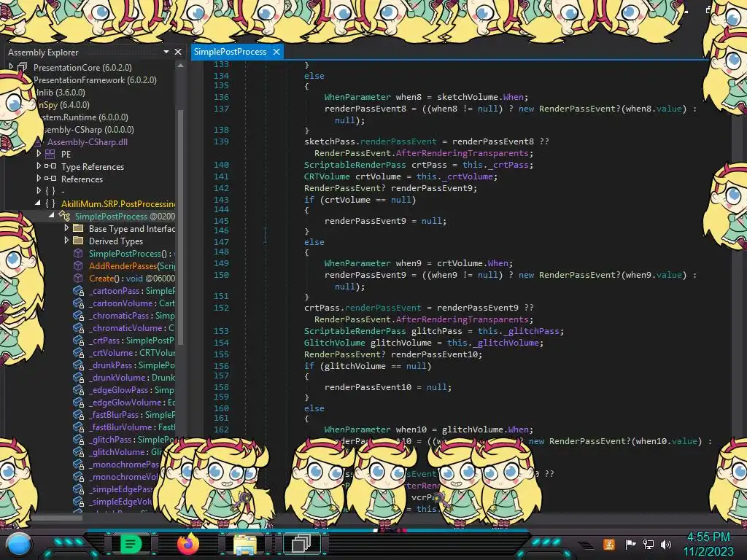Image resolution: width=747 pixels, height=560 pixels.
Task: Click the _simpleEdgePass field icon
Action: point(79,489)
